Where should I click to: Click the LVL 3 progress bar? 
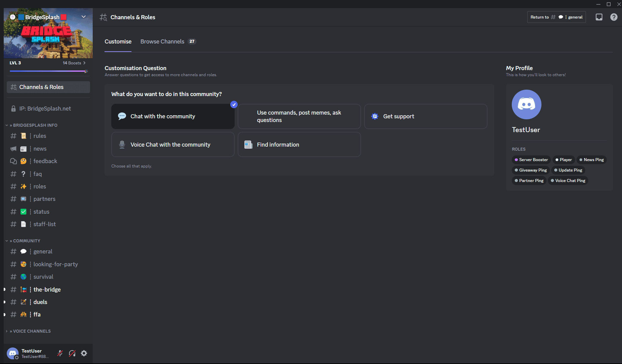48,71
